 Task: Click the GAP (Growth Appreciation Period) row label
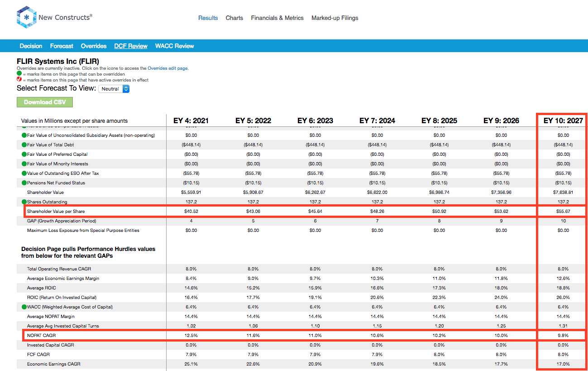pos(62,221)
